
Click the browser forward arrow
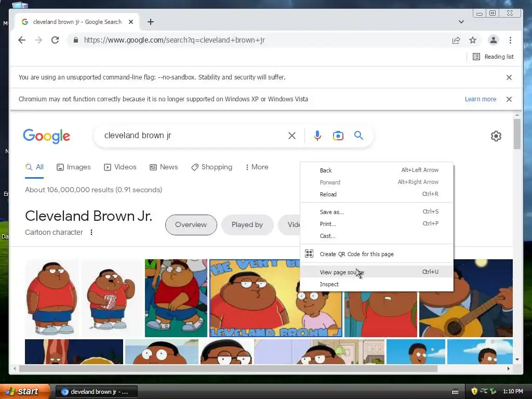coord(38,40)
